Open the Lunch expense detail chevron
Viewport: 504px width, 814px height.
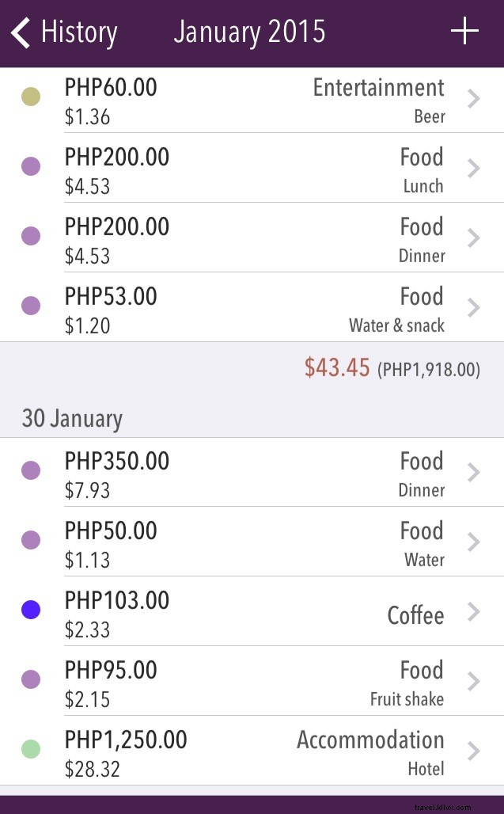point(473,169)
